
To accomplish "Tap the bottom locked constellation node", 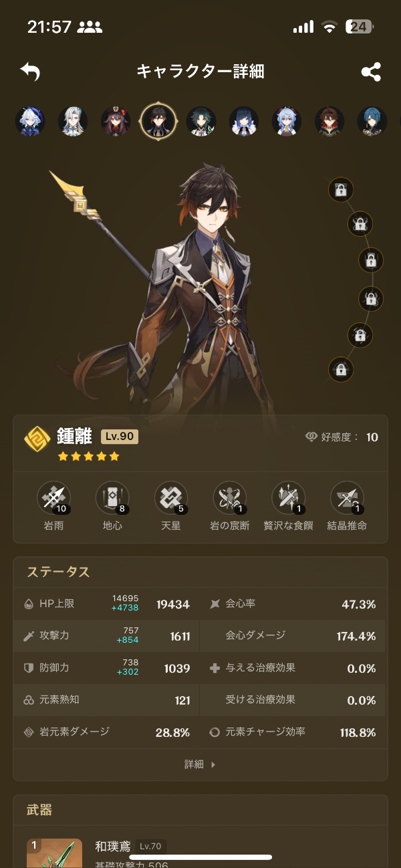I will point(341,369).
